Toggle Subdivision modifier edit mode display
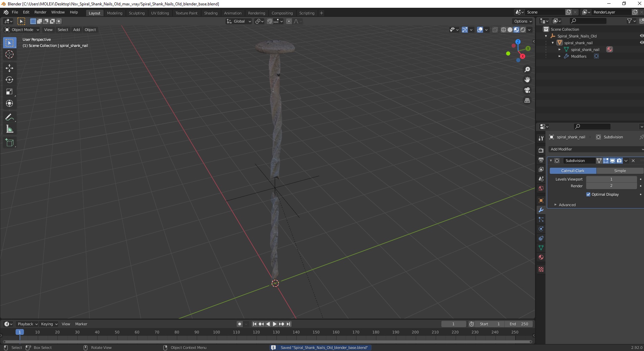Image resolution: width=644 pixels, height=351 pixels. pos(606,161)
